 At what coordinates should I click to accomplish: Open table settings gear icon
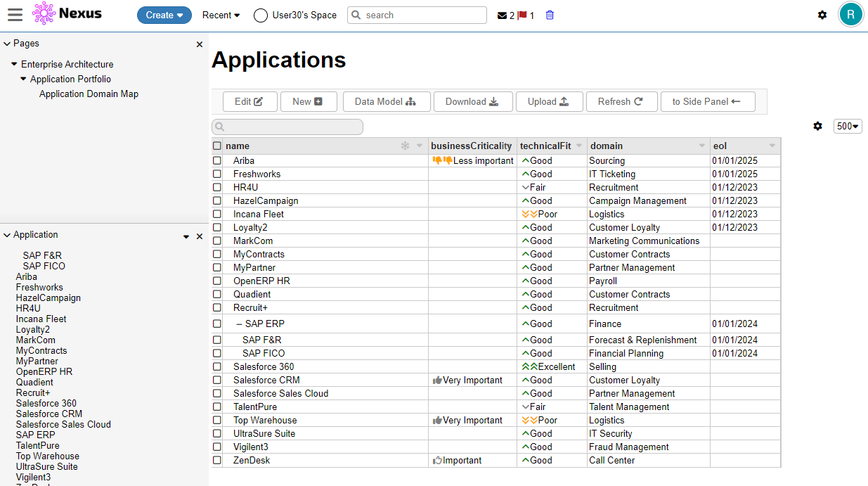[817, 126]
